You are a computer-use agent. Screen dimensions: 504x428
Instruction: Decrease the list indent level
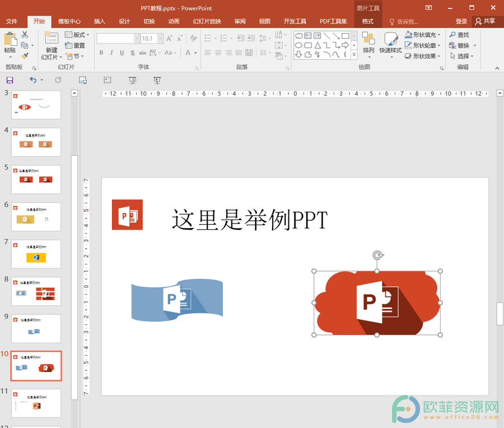pyautogui.click(x=241, y=38)
